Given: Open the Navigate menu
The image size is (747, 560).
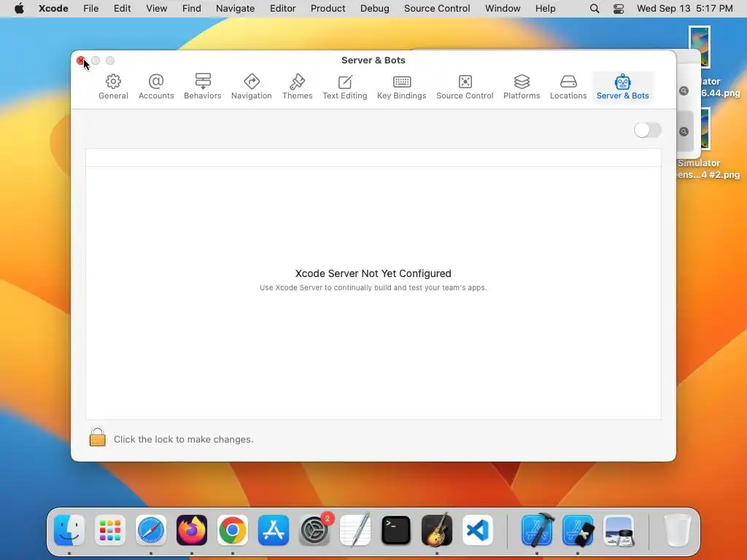Looking at the screenshot, I should click(236, 9).
